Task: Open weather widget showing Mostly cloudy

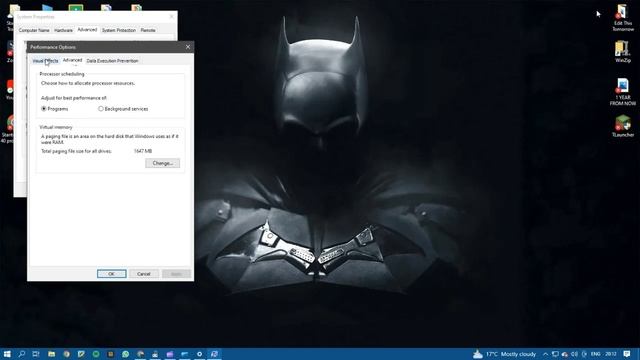Action: point(504,354)
